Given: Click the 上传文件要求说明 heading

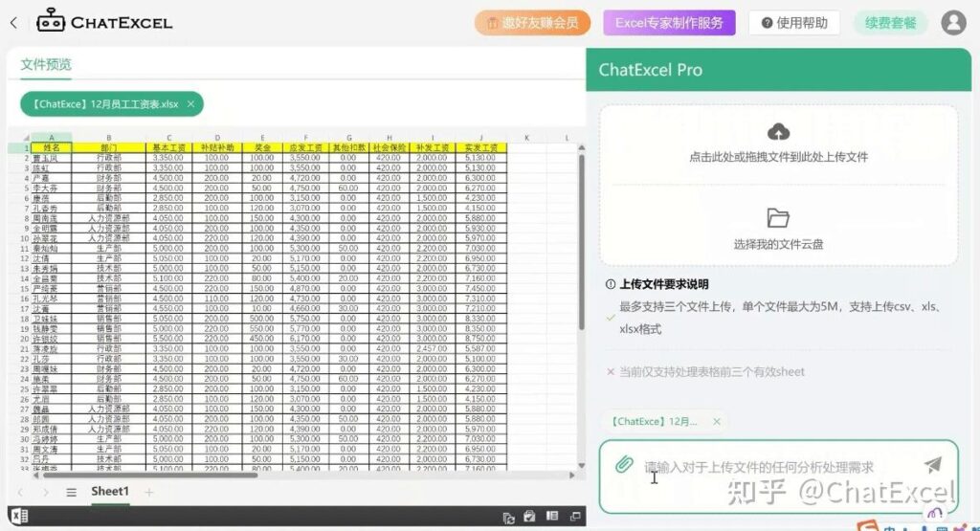Looking at the screenshot, I should click(x=664, y=284).
